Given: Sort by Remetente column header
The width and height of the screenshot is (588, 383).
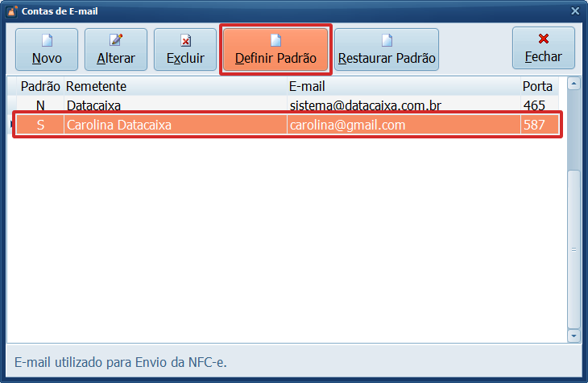Looking at the screenshot, I should tap(176, 86).
